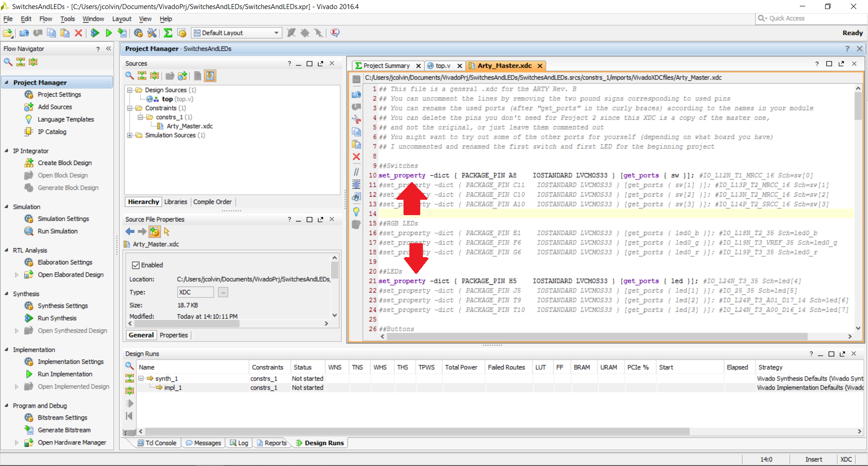
Task: Click the toggle line comments icon in editor
Action: click(357, 172)
